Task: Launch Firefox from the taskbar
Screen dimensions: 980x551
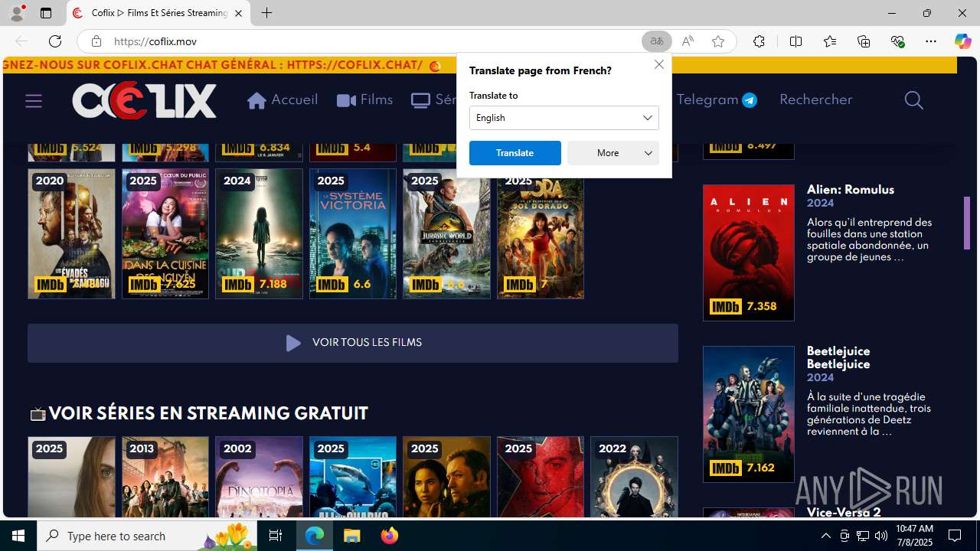Action: (x=390, y=536)
